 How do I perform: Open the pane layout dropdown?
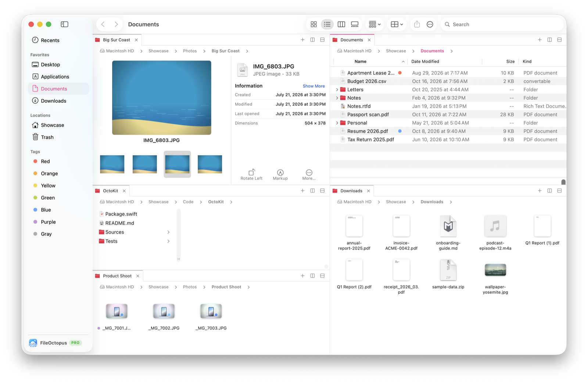397,24
